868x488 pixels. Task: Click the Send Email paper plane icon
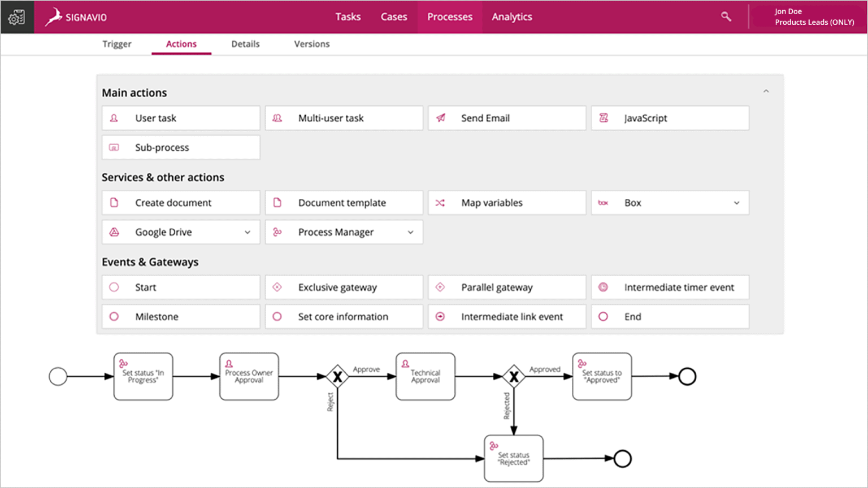point(440,118)
